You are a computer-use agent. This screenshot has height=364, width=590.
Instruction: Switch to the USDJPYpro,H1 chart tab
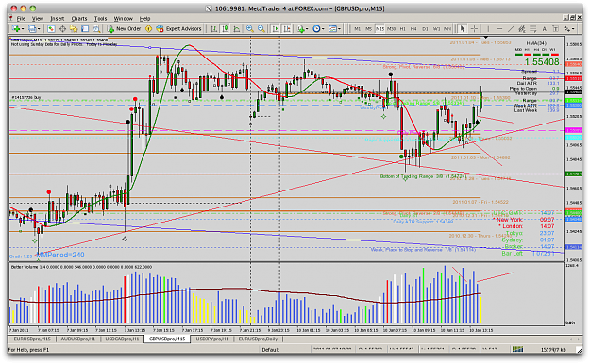[x=211, y=339]
